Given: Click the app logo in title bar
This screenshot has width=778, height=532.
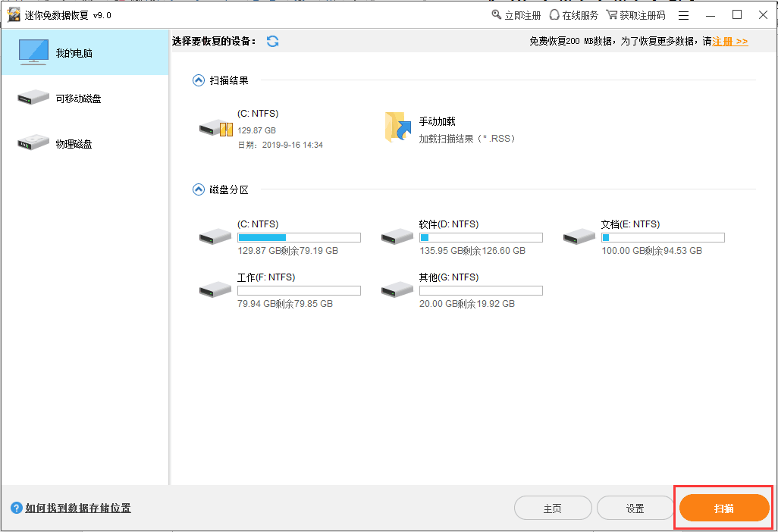Looking at the screenshot, I should point(14,15).
